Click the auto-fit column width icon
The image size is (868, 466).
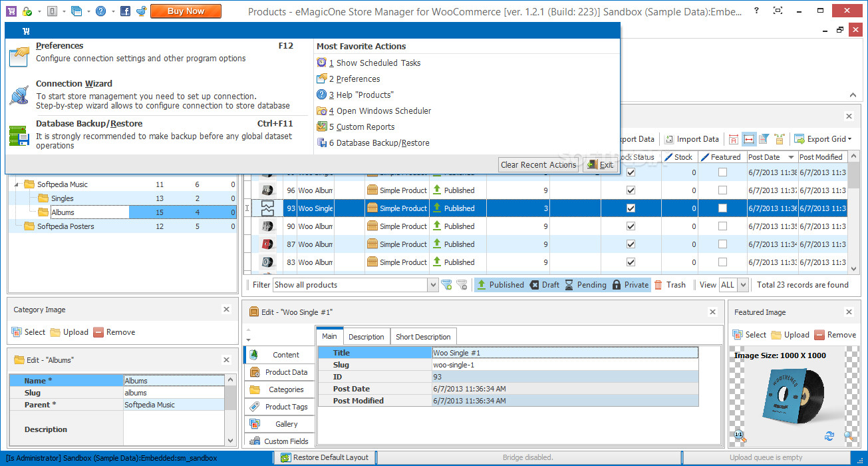click(x=748, y=139)
